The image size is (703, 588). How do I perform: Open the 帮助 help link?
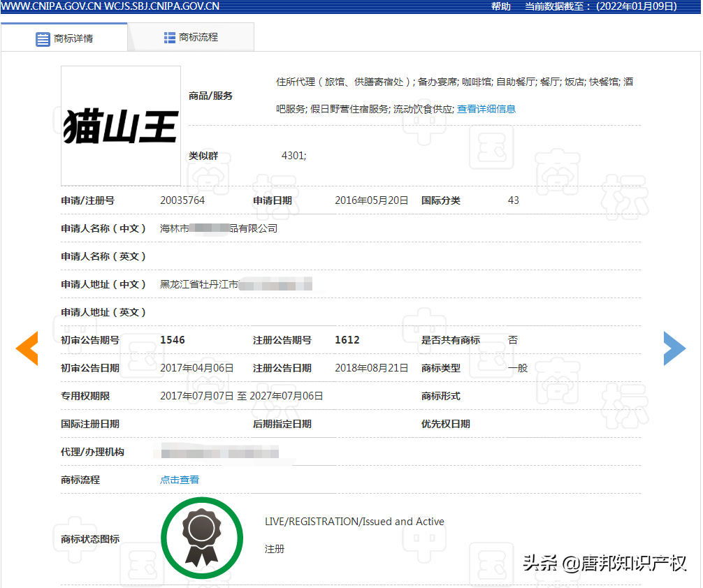point(501,6)
